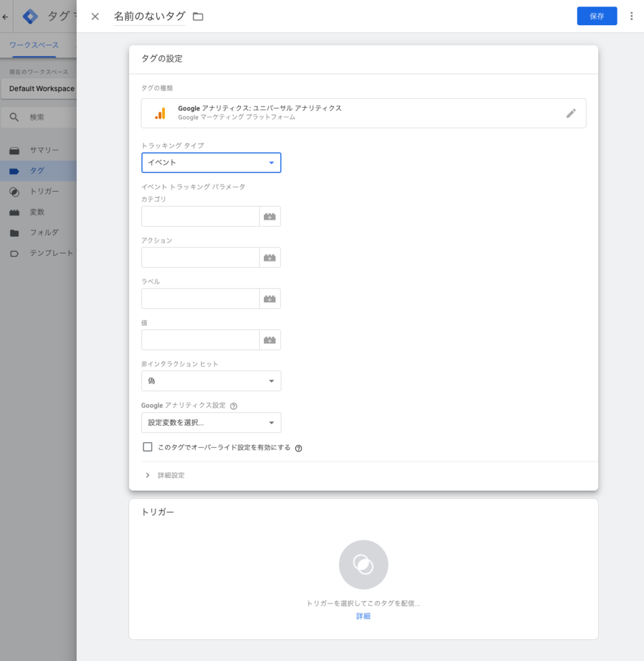
Task: Click the variable picker icon beside ラベル field
Action: click(x=270, y=299)
